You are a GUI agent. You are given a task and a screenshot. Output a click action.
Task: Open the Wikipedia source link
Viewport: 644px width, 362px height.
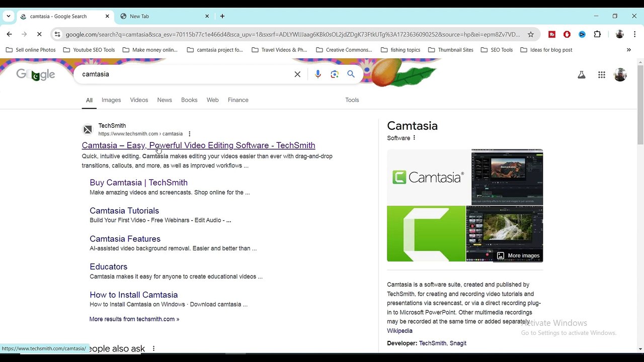point(399,331)
